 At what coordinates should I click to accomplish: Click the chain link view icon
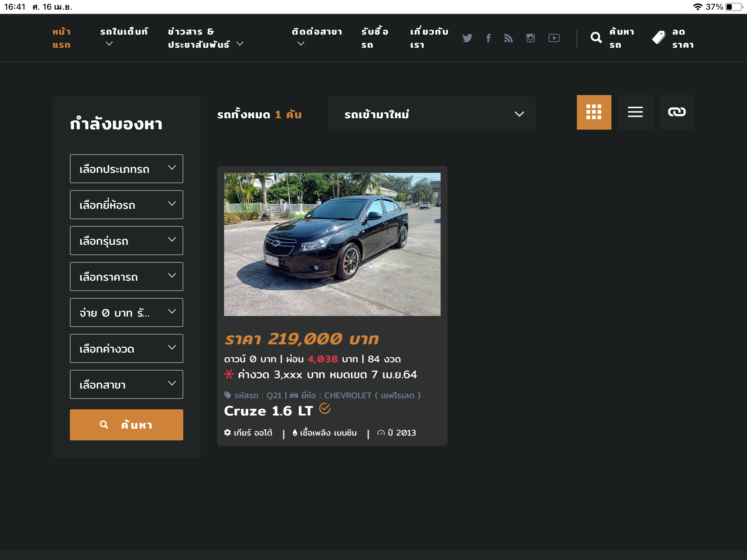tap(677, 112)
